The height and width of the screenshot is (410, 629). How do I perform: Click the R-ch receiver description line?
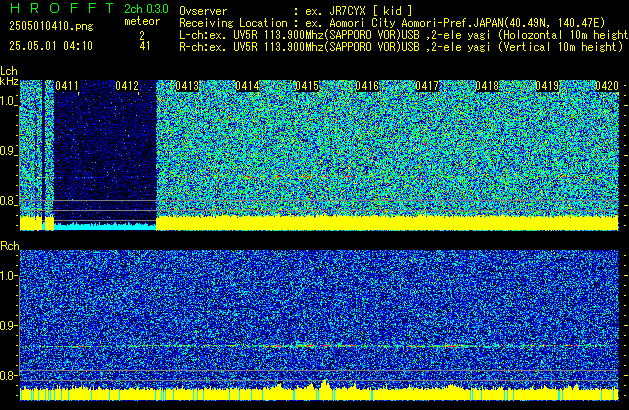pyautogui.click(x=401, y=47)
